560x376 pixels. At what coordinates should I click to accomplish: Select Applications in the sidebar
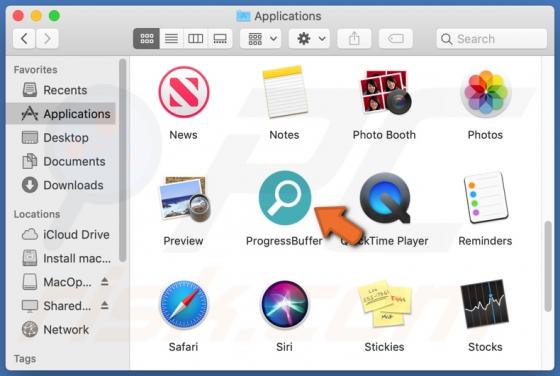[61, 114]
